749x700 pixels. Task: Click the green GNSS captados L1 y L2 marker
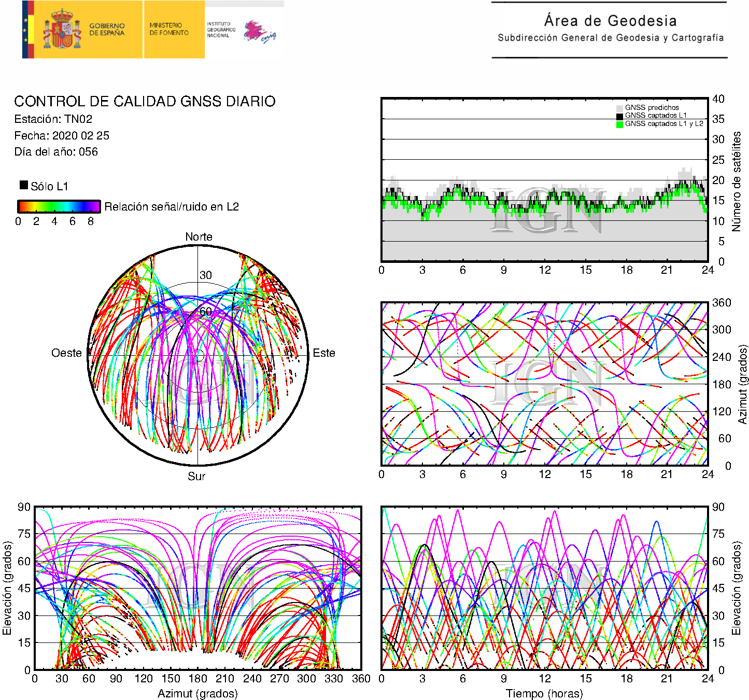619,124
